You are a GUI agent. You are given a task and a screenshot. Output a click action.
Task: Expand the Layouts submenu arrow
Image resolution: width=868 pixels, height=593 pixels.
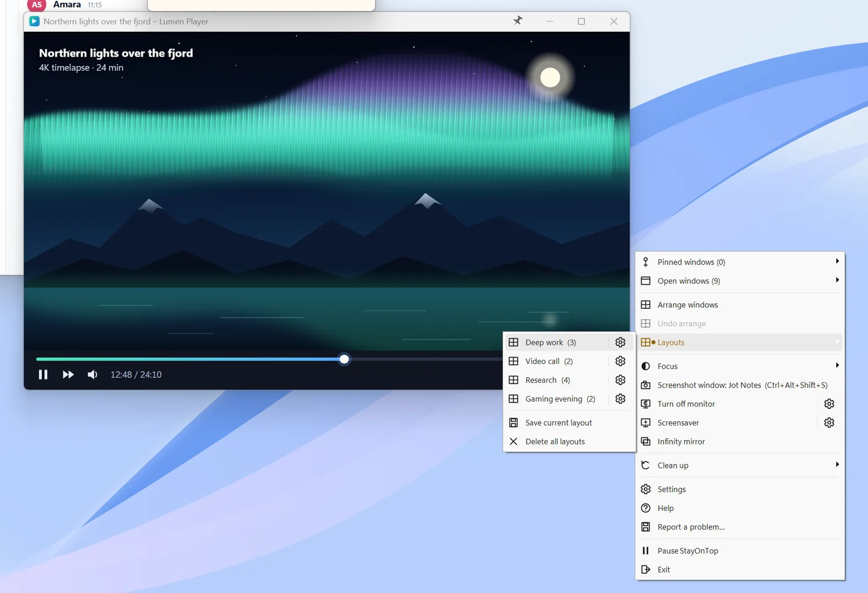(837, 342)
